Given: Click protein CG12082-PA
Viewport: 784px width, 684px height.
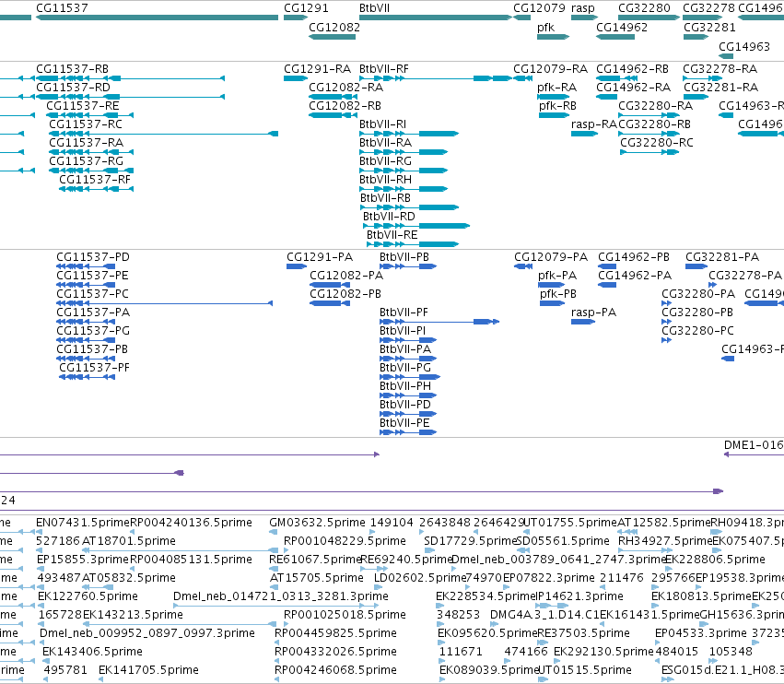Looking at the screenshot, I should pos(330,285).
